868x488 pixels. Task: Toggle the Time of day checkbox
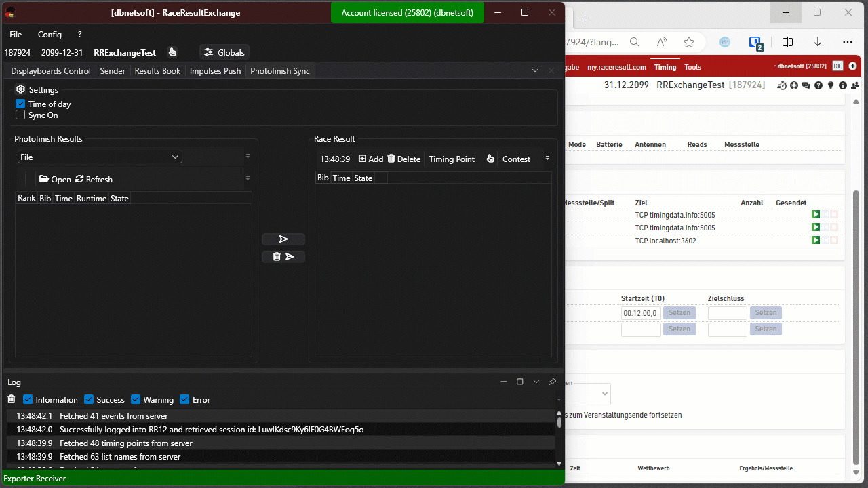(x=20, y=104)
